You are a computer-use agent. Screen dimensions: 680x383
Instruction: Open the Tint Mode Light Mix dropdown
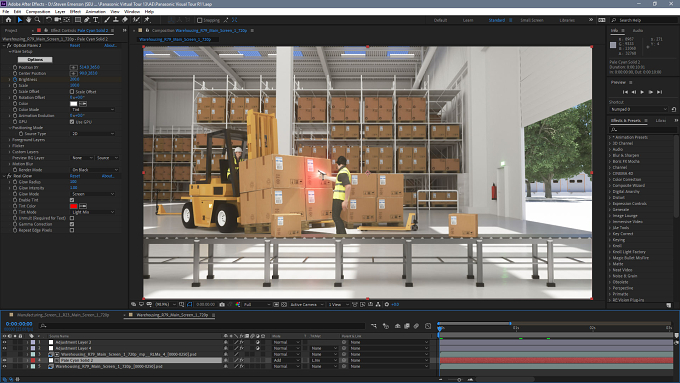(x=93, y=212)
